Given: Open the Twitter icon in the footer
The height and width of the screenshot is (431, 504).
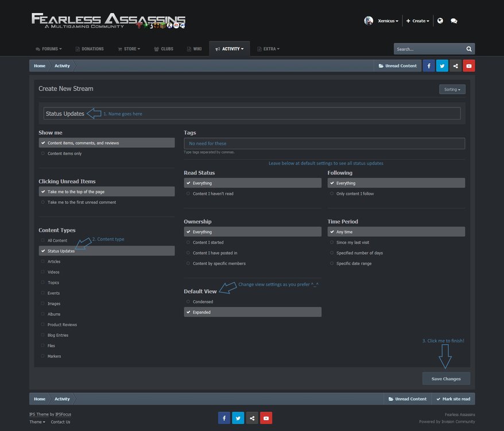Looking at the screenshot, I should 238,418.
